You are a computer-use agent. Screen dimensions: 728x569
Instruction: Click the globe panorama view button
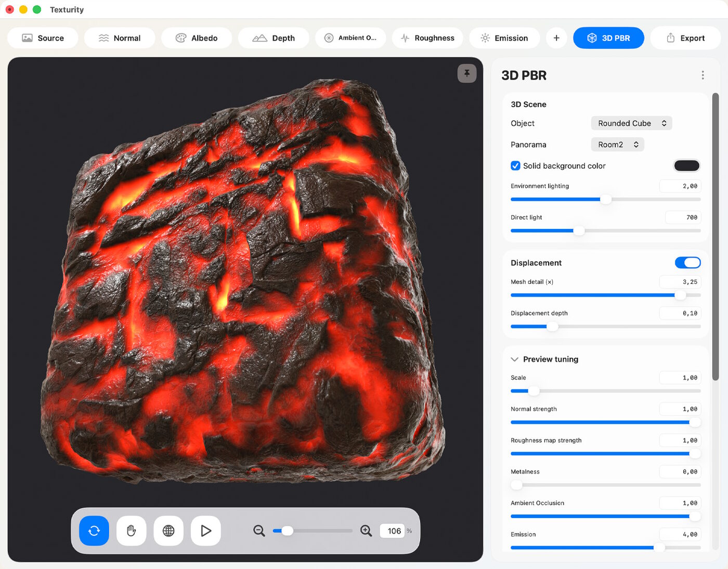click(168, 531)
